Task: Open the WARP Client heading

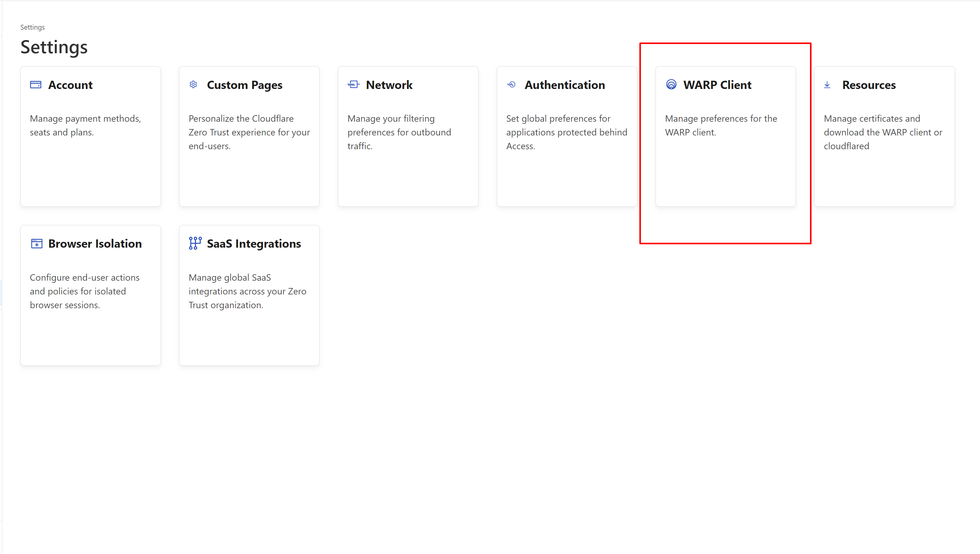Action: (718, 85)
